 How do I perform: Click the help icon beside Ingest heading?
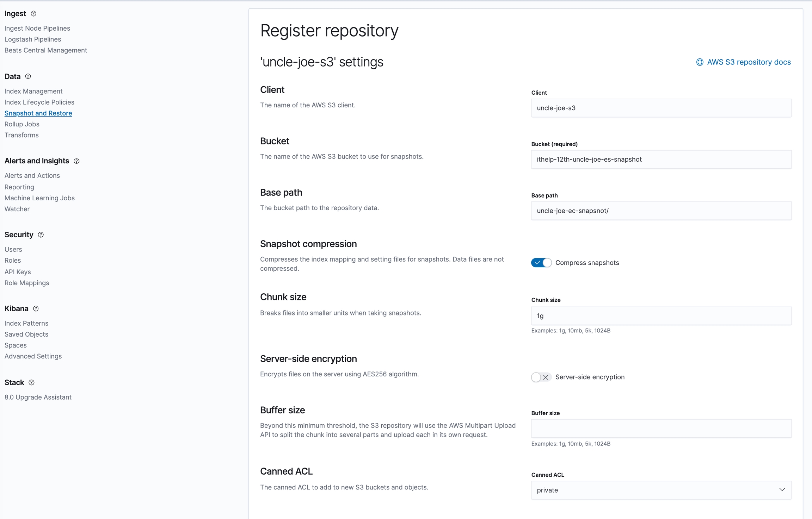click(x=33, y=14)
